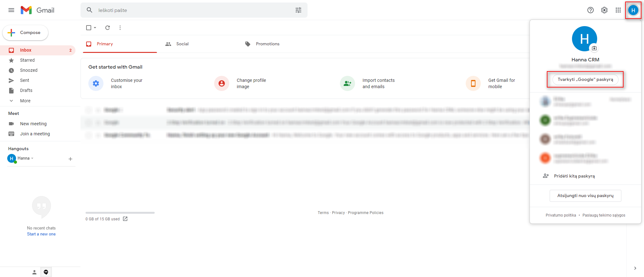Viewport: 644px width, 277px height.
Task: Switch to the Primary tab
Action: coord(120,44)
